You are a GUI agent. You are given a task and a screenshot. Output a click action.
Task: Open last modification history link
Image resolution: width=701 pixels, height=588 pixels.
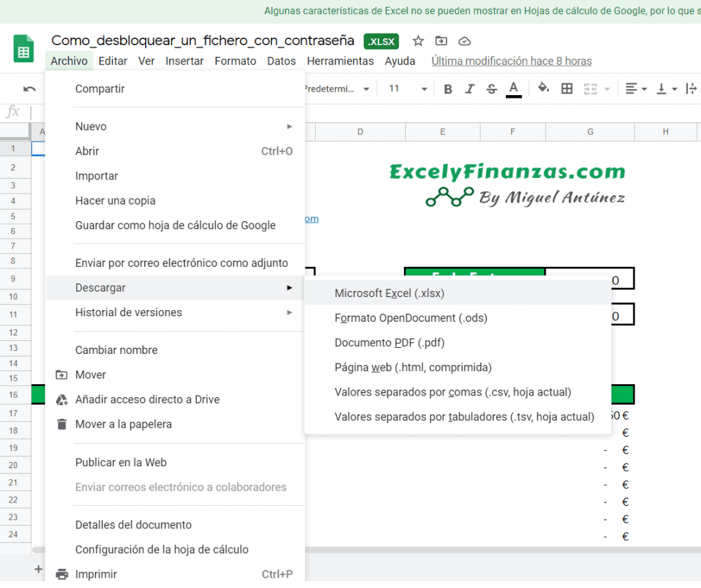click(x=511, y=61)
